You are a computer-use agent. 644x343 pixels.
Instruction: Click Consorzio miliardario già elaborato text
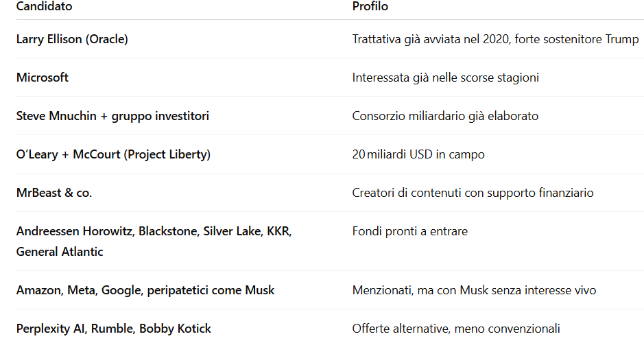click(x=445, y=116)
